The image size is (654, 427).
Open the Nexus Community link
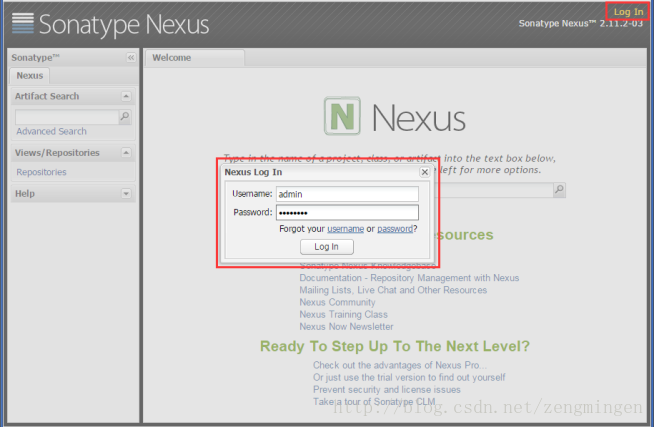pyautogui.click(x=337, y=302)
